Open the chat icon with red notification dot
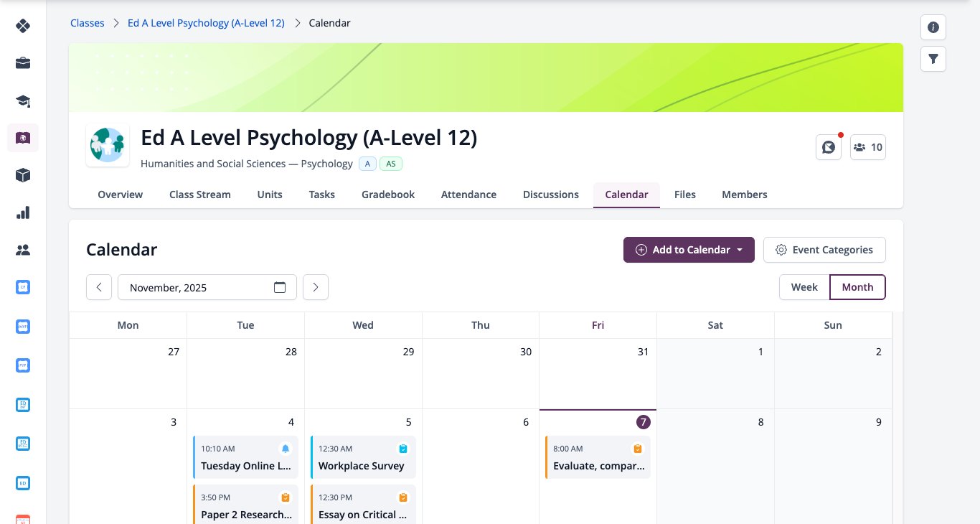Image resolution: width=980 pixels, height=524 pixels. click(829, 147)
